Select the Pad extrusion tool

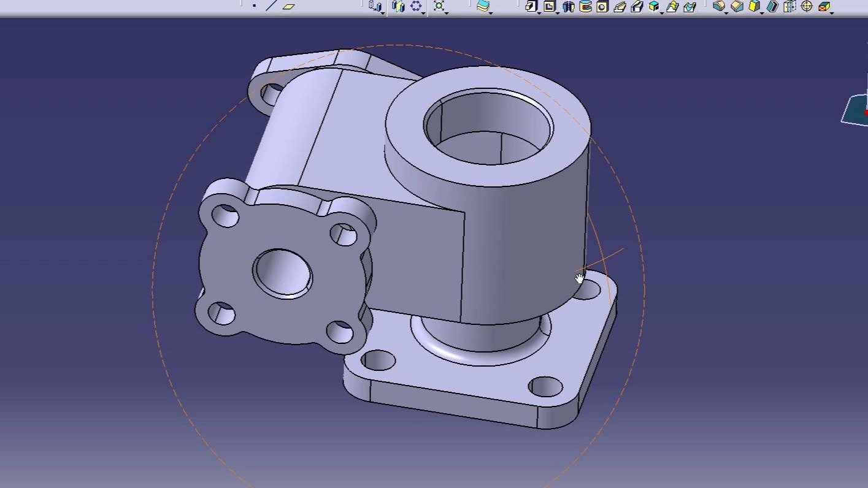pos(531,6)
